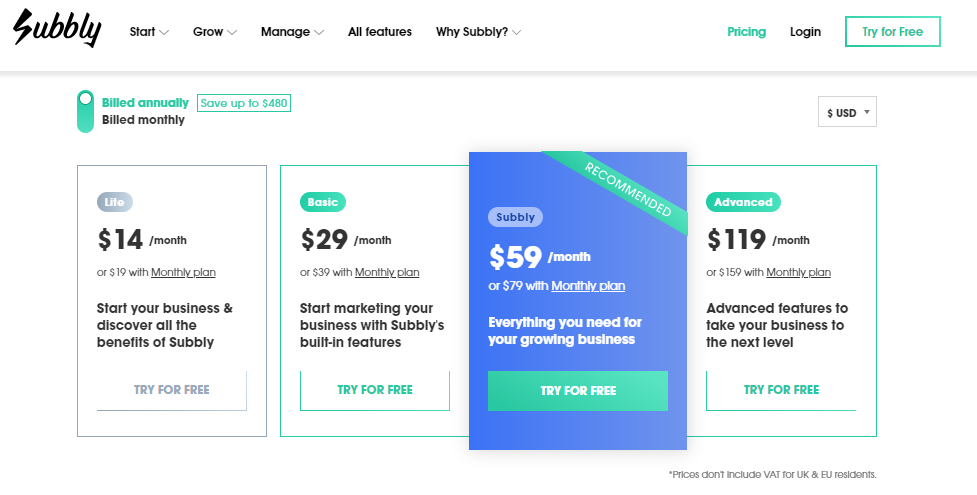Image resolution: width=977 pixels, height=495 pixels.
Task: Go to All features page
Action: click(x=380, y=32)
